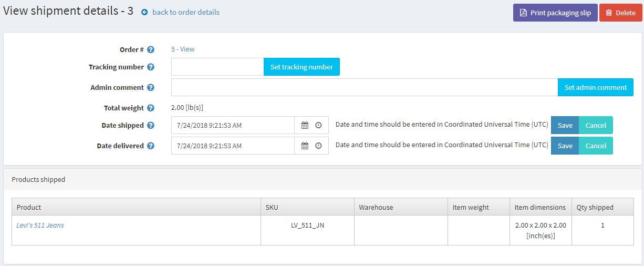Go back to order details

point(185,12)
